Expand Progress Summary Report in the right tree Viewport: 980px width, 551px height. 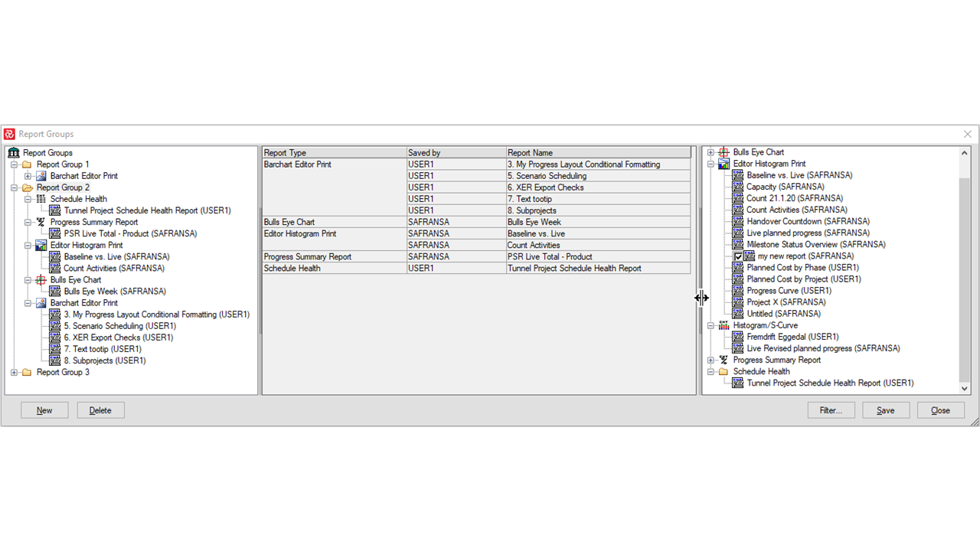(710, 360)
